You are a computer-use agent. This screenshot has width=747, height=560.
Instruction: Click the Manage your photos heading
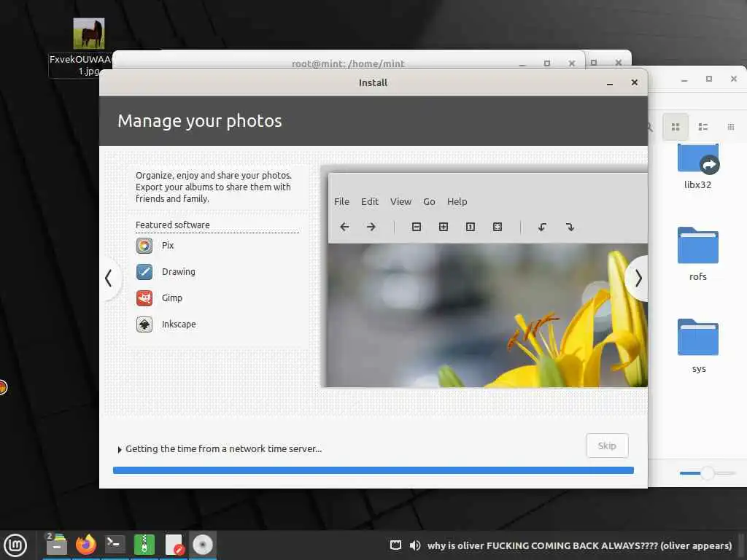pos(200,121)
